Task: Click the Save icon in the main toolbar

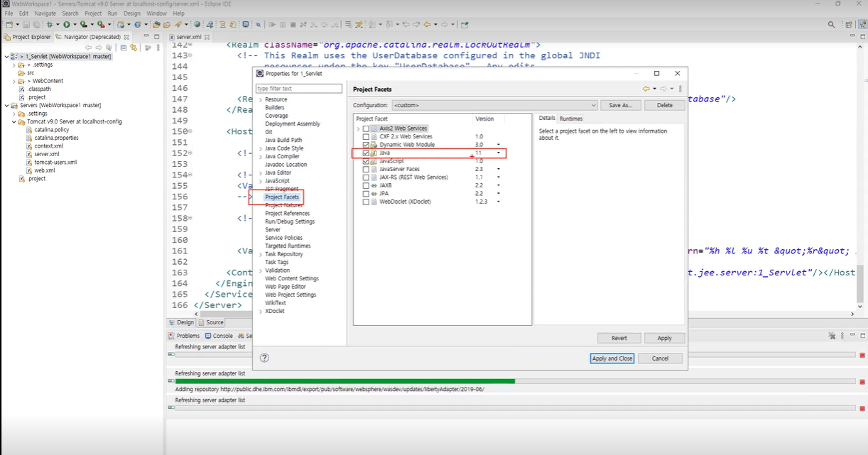Action: click(26, 24)
